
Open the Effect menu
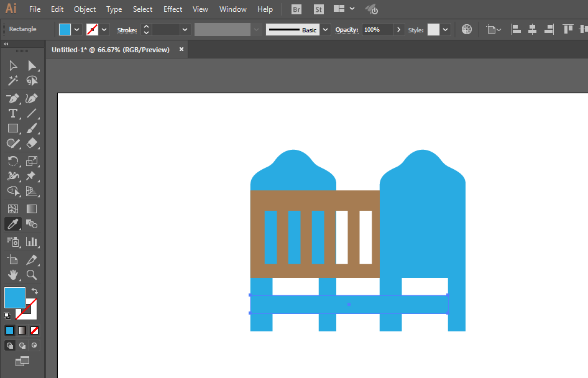(x=173, y=9)
